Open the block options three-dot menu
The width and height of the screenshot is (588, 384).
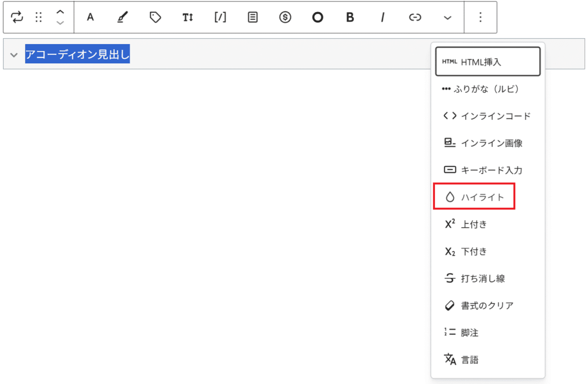tap(481, 17)
